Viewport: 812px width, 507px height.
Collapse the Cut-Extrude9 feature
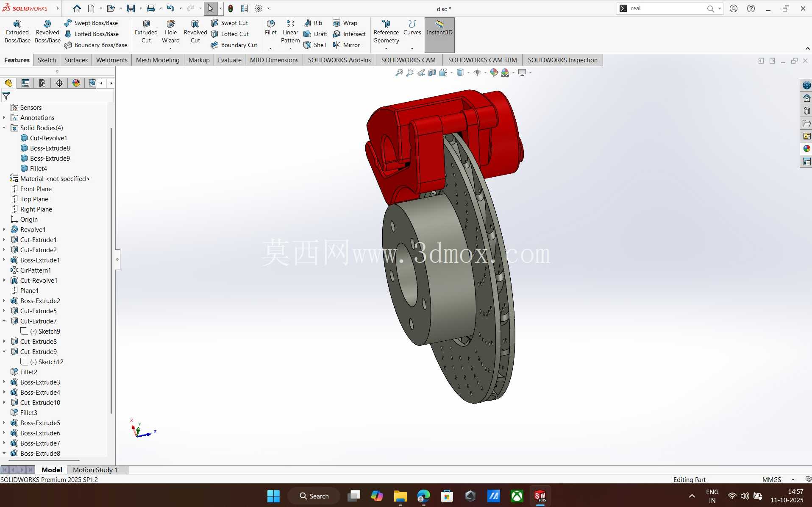coord(4,352)
